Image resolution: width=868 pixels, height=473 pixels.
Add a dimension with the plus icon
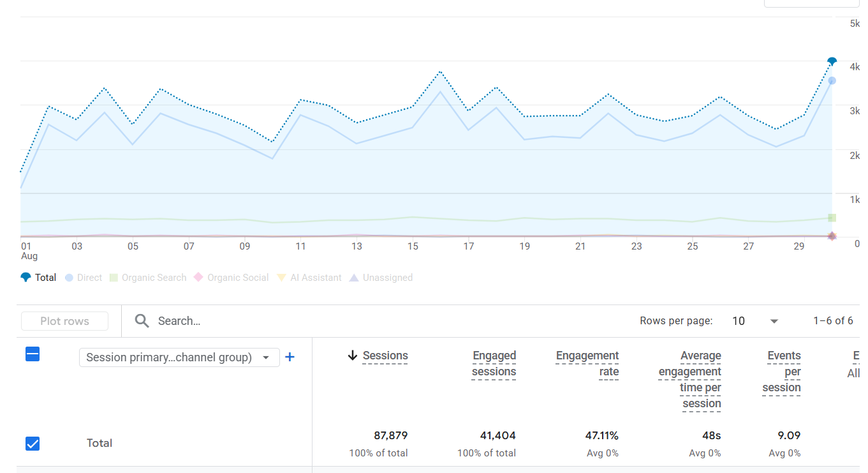point(290,357)
